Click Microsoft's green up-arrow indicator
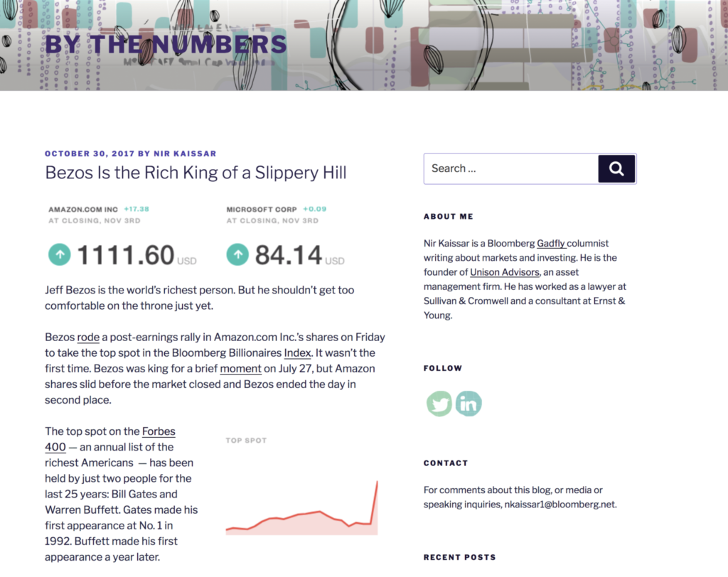The width and height of the screenshot is (728, 577). [x=237, y=254]
